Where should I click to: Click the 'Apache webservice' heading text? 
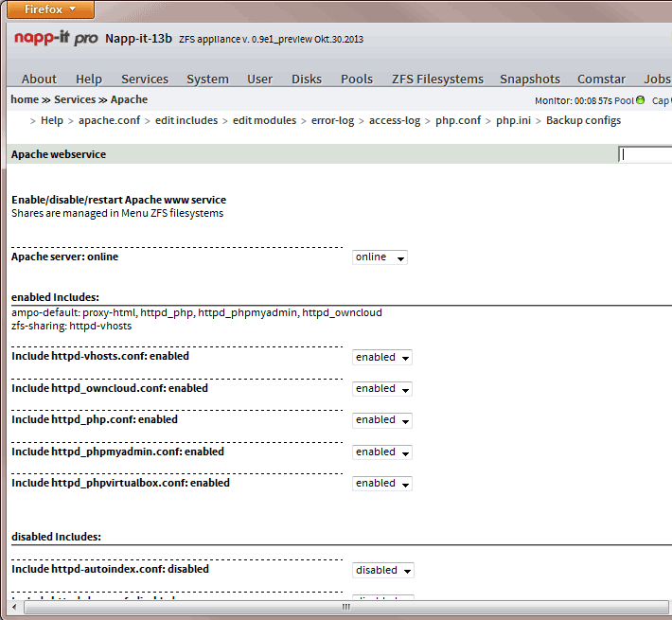point(59,154)
